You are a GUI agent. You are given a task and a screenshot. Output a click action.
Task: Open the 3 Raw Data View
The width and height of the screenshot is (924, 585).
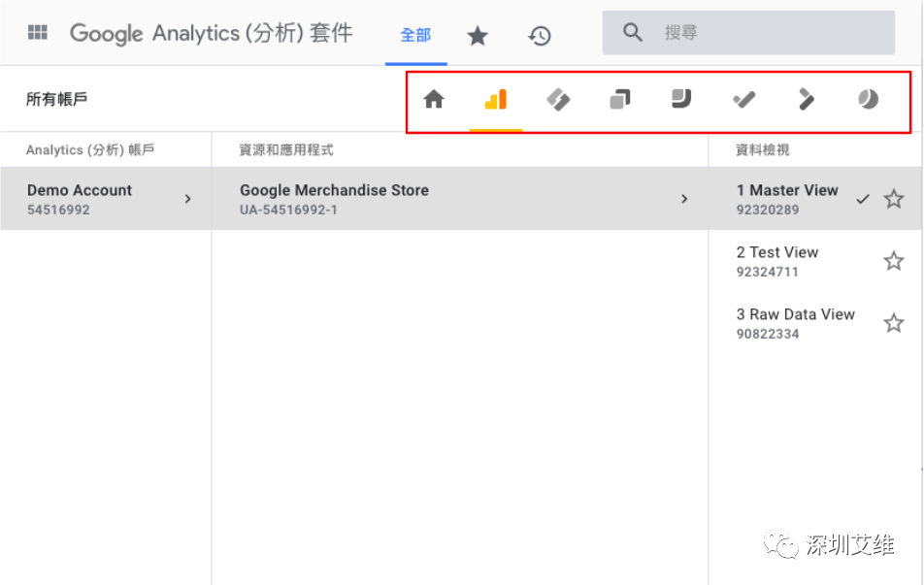pyautogui.click(x=796, y=314)
